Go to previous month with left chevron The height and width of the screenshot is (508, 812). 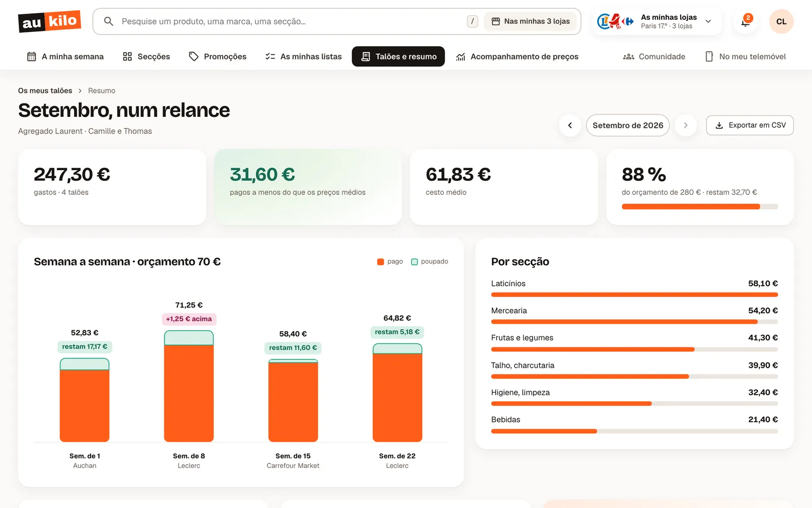click(x=570, y=125)
